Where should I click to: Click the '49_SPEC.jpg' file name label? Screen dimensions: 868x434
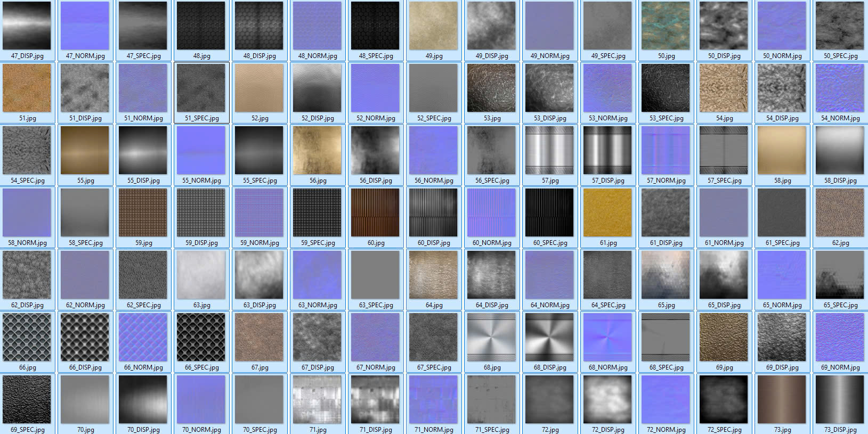(608, 56)
